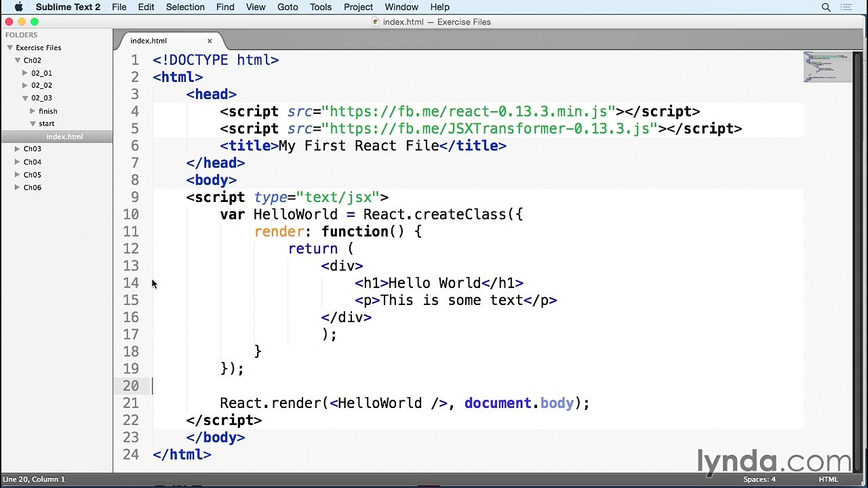Click Hello World heading text
868x488 pixels.
point(435,283)
